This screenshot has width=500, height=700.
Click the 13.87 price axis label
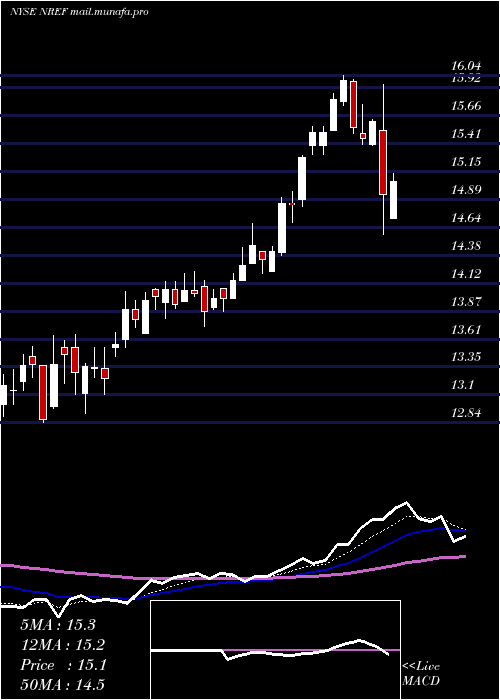466,302
